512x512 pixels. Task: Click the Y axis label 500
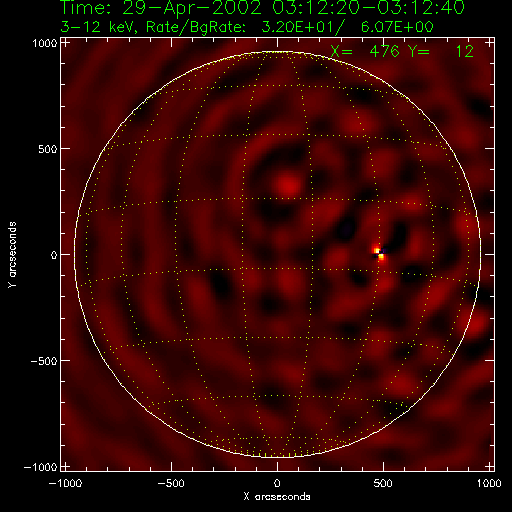click(48, 149)
